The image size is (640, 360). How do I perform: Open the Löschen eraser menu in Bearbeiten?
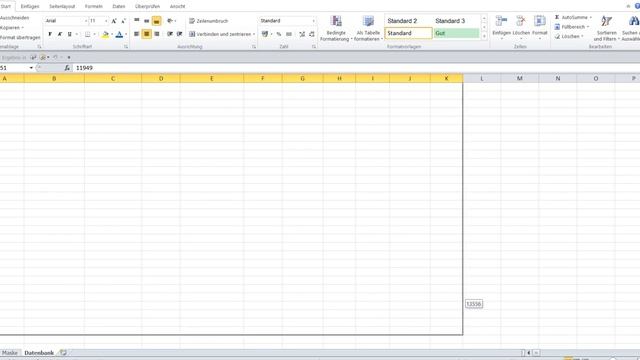click(569, 36)
